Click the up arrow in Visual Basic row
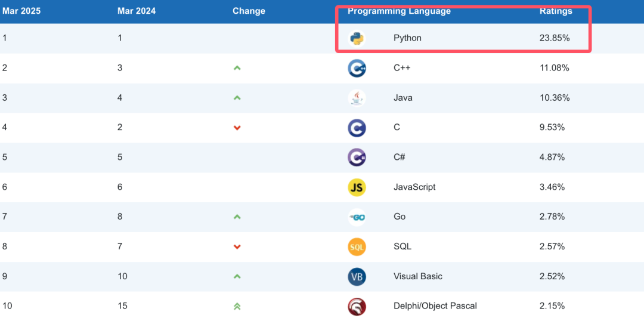644x321 pixels. tap(237, 276)
